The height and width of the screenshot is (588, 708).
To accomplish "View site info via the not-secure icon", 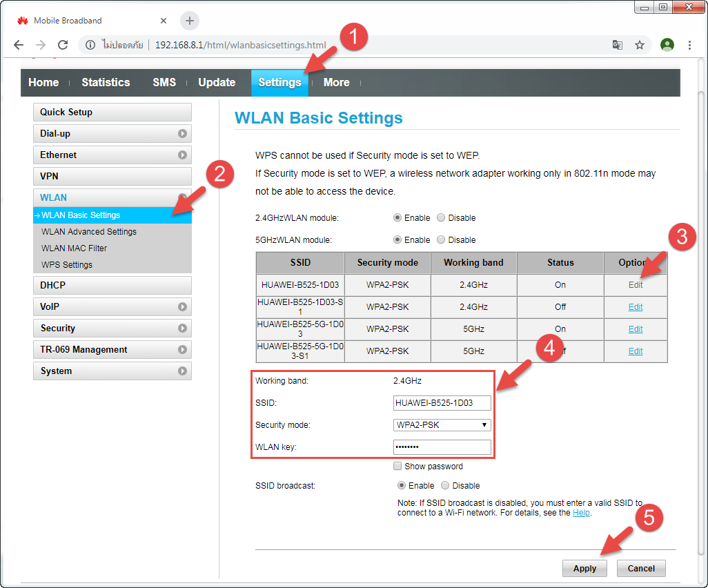I will [x=90, y=45].
